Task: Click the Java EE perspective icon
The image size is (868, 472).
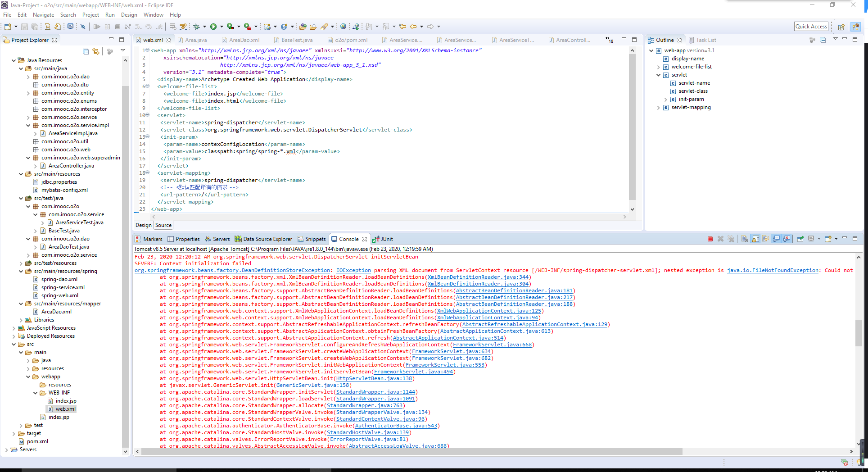Action: (x=856, y=27)
